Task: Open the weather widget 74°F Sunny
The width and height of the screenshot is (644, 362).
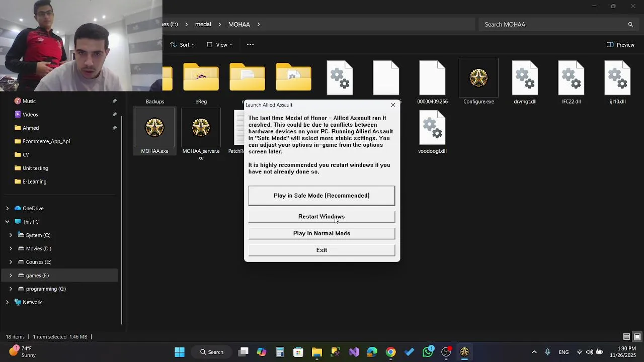Action: pyautogui.click(x=22, y=352)
